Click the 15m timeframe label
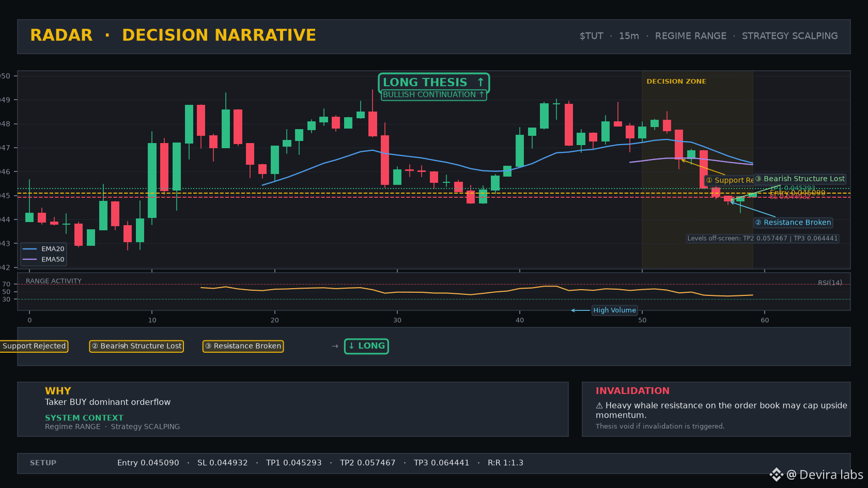 (629, 36)
